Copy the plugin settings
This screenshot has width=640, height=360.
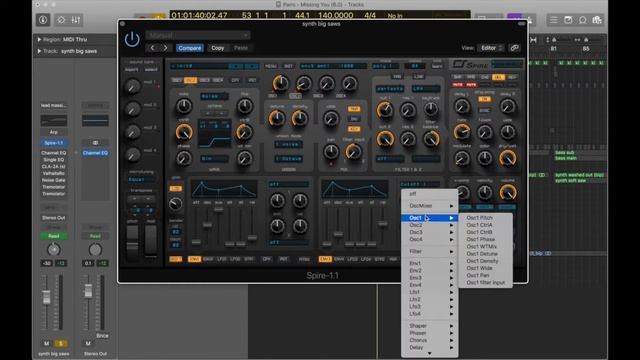click(218, 48)
